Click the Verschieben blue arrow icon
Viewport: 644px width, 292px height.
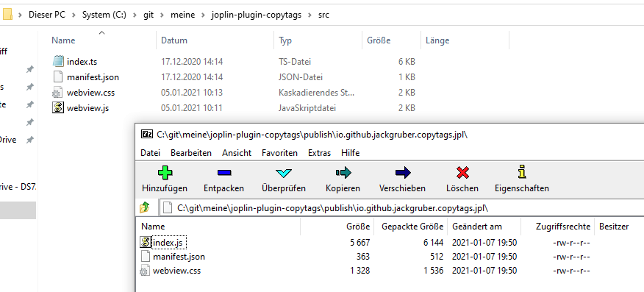pos(403,173)
